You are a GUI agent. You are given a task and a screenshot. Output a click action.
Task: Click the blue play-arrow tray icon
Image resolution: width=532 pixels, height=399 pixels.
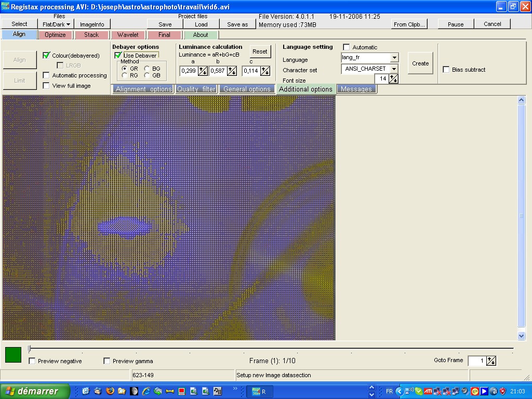coord(484,392)
